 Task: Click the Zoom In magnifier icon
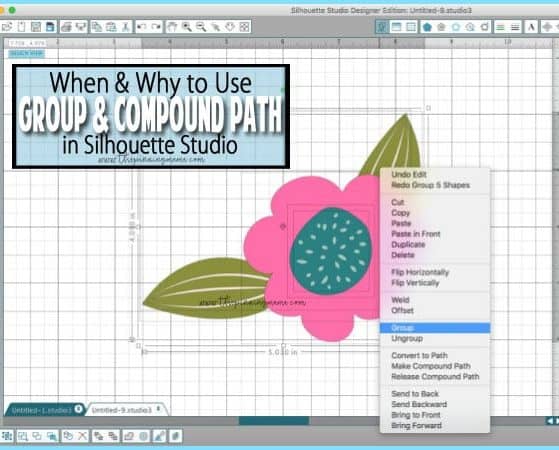coord(187,27)
